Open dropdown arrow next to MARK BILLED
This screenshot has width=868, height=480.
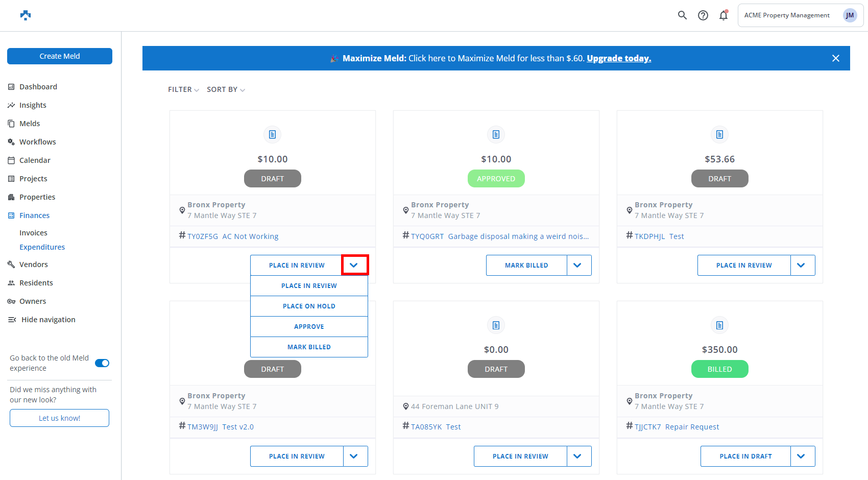pyautogui.click(x=579, y=266)
